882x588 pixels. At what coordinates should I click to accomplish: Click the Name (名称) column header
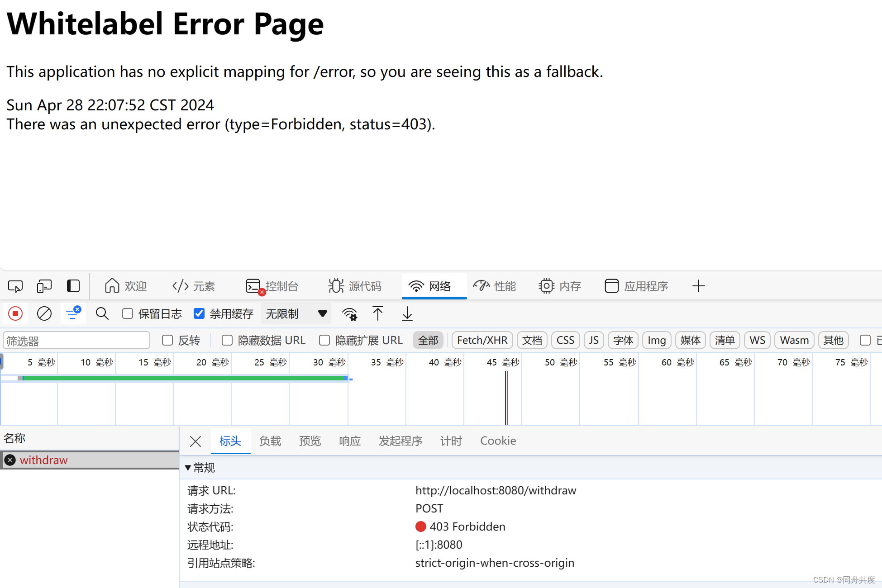click(90, 438)
